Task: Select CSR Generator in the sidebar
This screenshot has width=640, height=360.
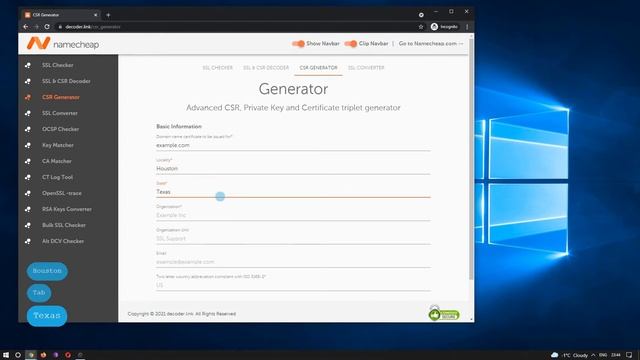Action: (61, 97)
